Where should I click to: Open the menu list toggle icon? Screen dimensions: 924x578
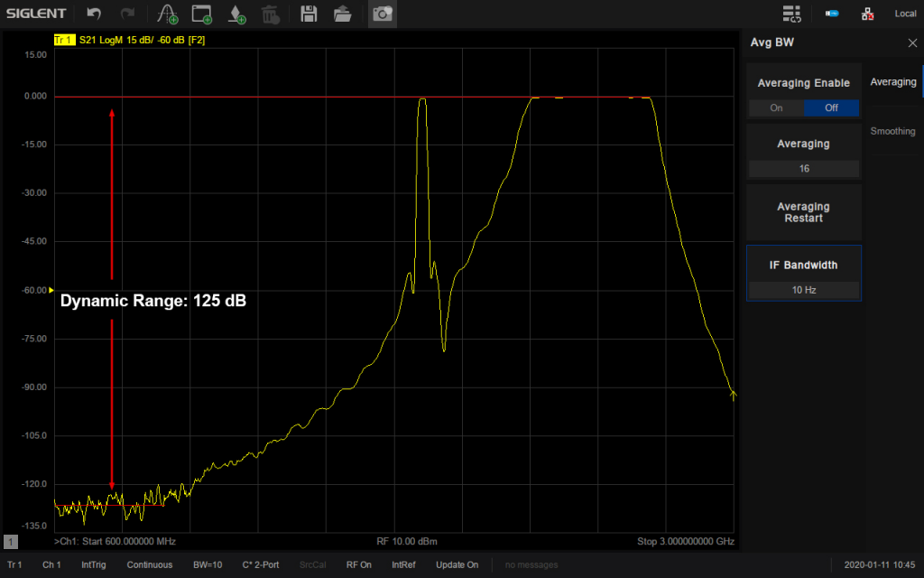(792, 14)
